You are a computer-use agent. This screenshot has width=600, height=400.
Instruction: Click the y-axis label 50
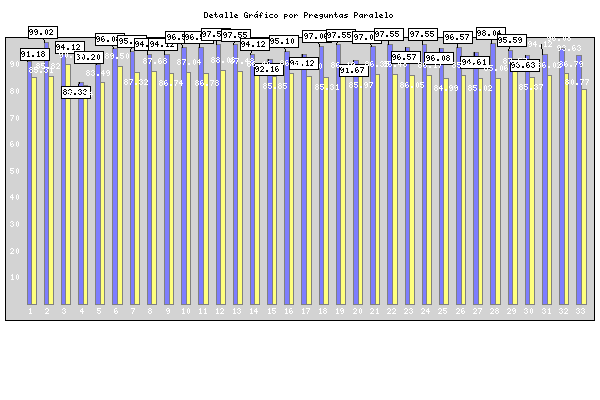(x=15, y=171)
